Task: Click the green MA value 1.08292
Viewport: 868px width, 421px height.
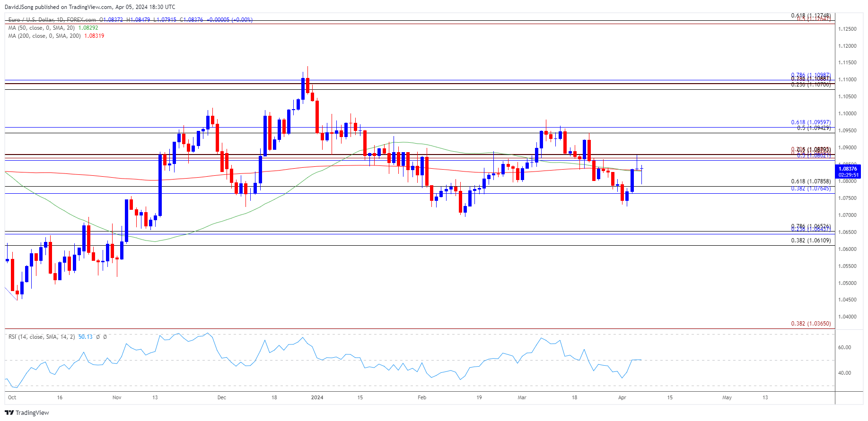Action: click(88, 28)
